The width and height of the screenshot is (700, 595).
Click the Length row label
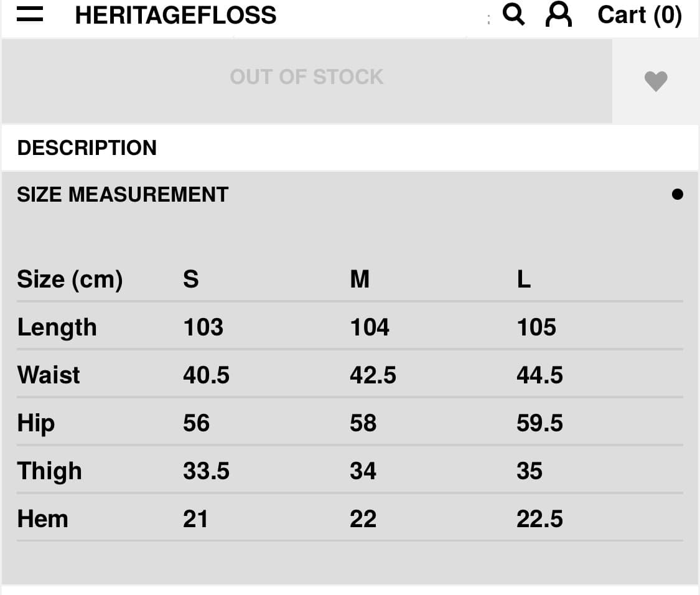(x=57, y=327)
